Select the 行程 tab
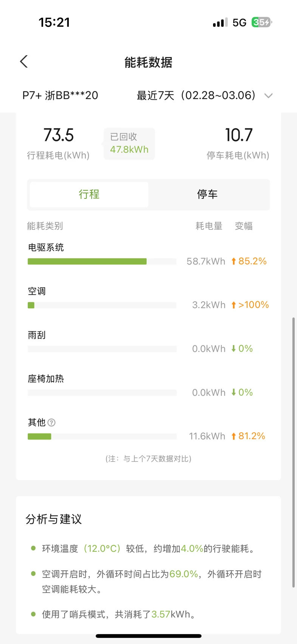Image resolution: width=297 pixels, height=644 pixels. [89, 194]
